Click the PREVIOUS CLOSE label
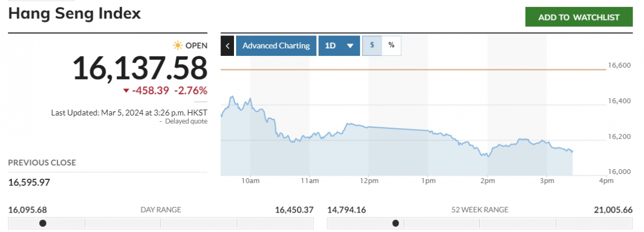 [42, 163]
